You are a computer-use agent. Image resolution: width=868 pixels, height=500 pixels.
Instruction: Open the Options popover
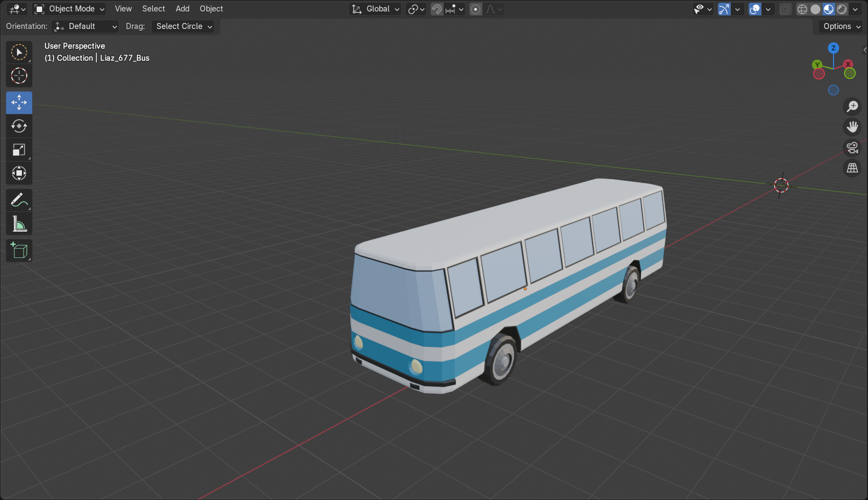tap(841, 26)
